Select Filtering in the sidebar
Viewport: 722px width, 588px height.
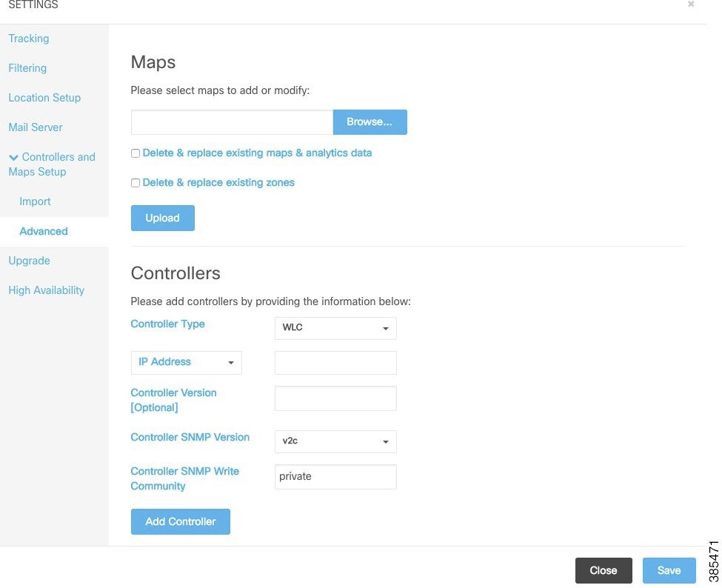coord(27,68)
